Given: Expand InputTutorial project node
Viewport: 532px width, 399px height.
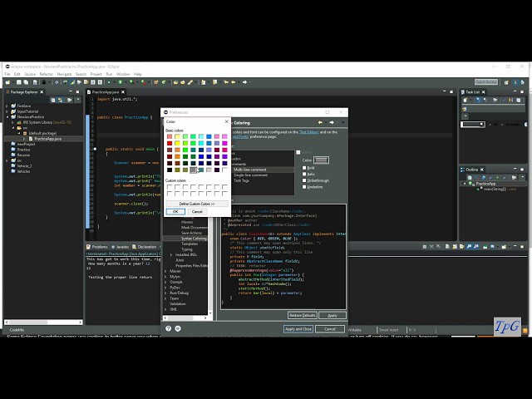Looking at the screenshot, I should [7, 111].
